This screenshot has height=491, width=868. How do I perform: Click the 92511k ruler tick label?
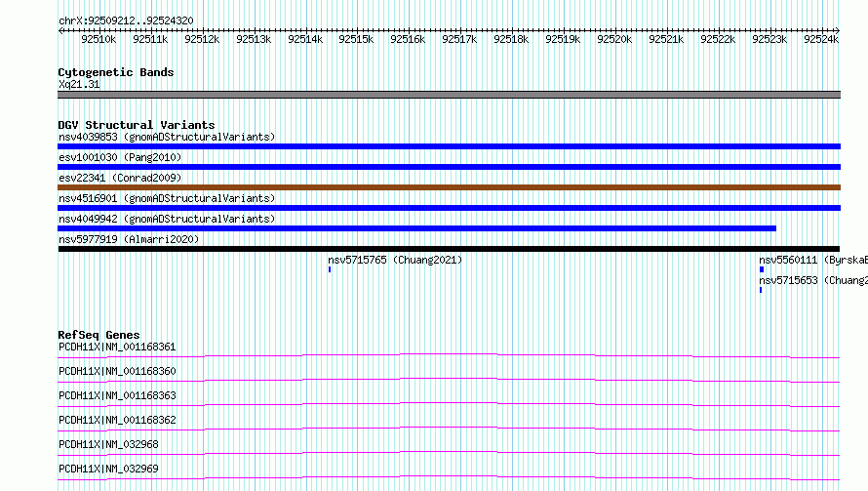pos(150,39)
